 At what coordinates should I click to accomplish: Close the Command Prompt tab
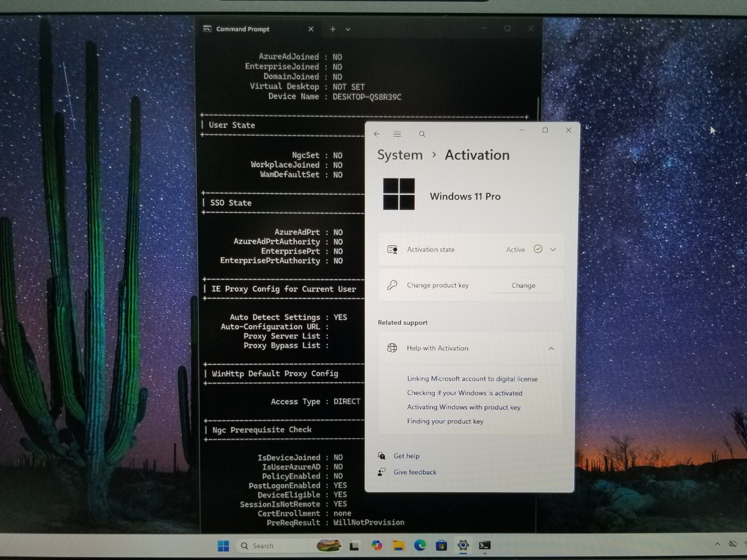311,29
